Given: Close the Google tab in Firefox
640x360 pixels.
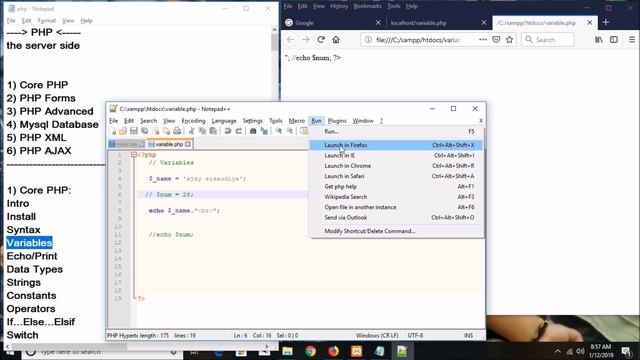Looking at the screenshot, I should coord(378,23).
